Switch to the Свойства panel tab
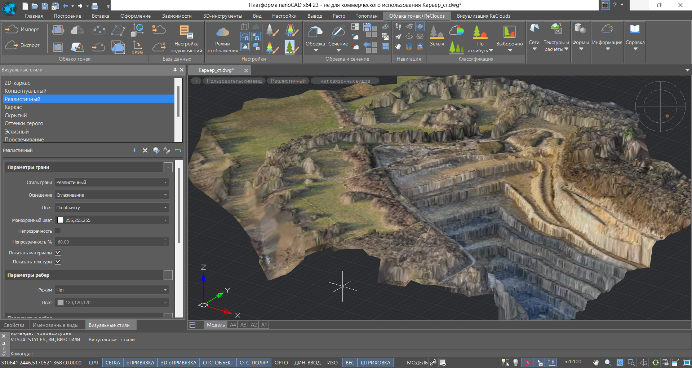Screen dimensions: 692x368 coord(14,325)
